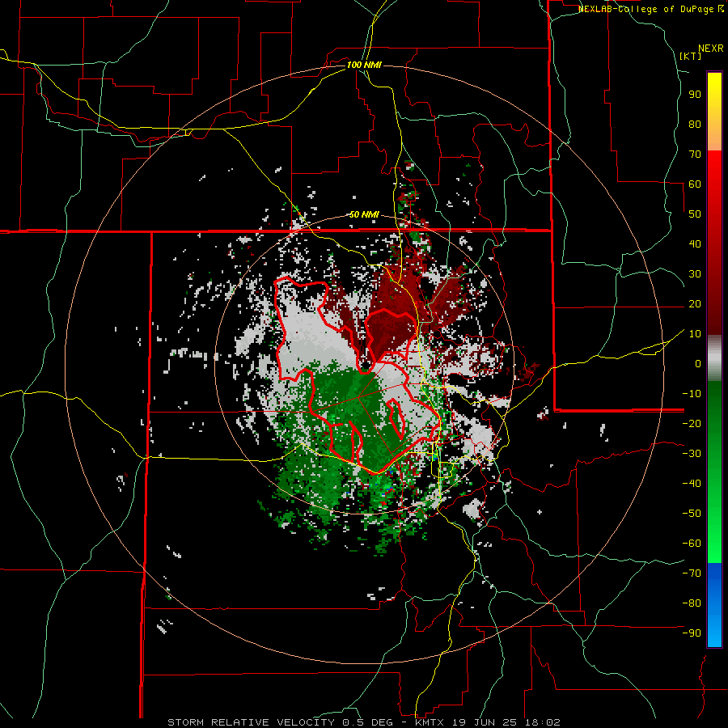Viewport: 728px width, 728px height.
Task: Click the '-40' value on the color scale
Action: click(x=692, y=484)
